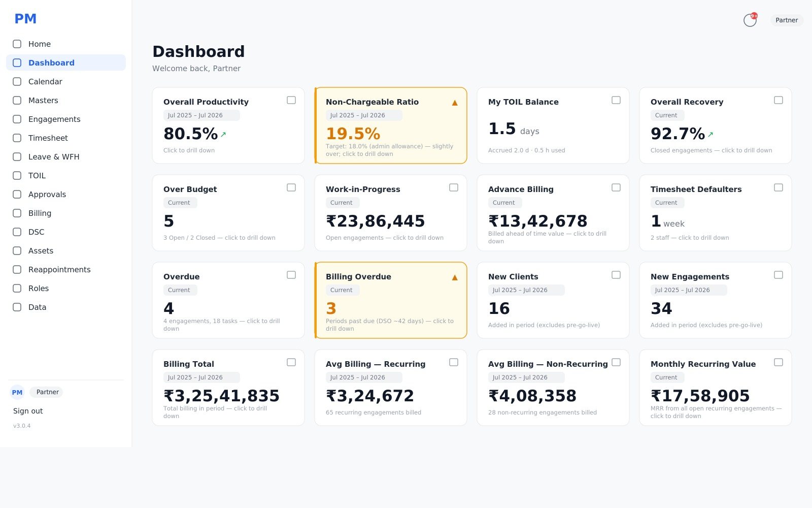Click the Current chip on Over Budget card
812x508 pixels.
tap(180, 203)
